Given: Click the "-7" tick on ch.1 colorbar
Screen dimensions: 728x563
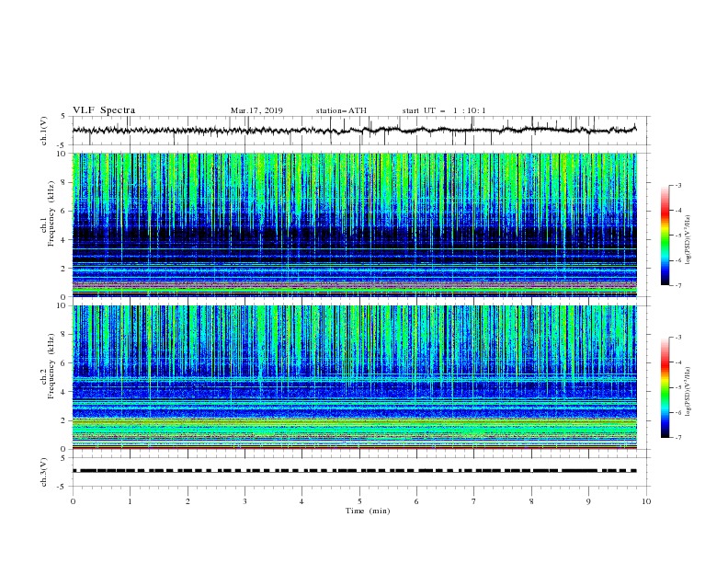Looking at the screenshot, I should click(678, 285).
